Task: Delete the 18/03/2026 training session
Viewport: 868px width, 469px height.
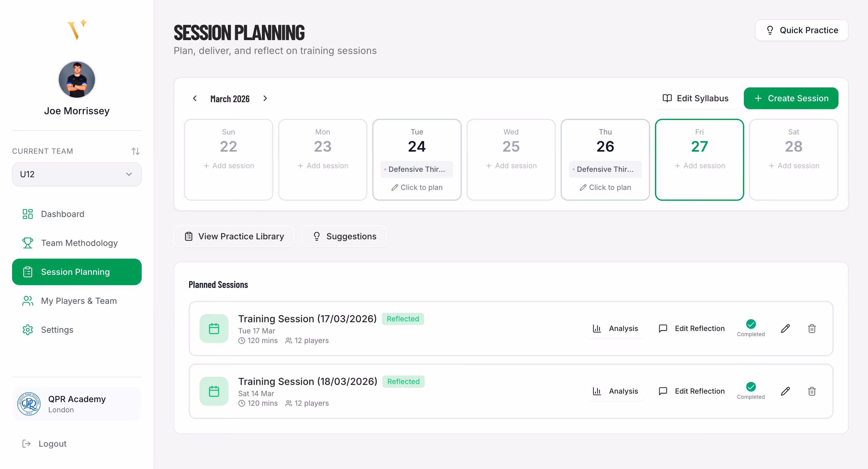Action: tap(812, 391)
